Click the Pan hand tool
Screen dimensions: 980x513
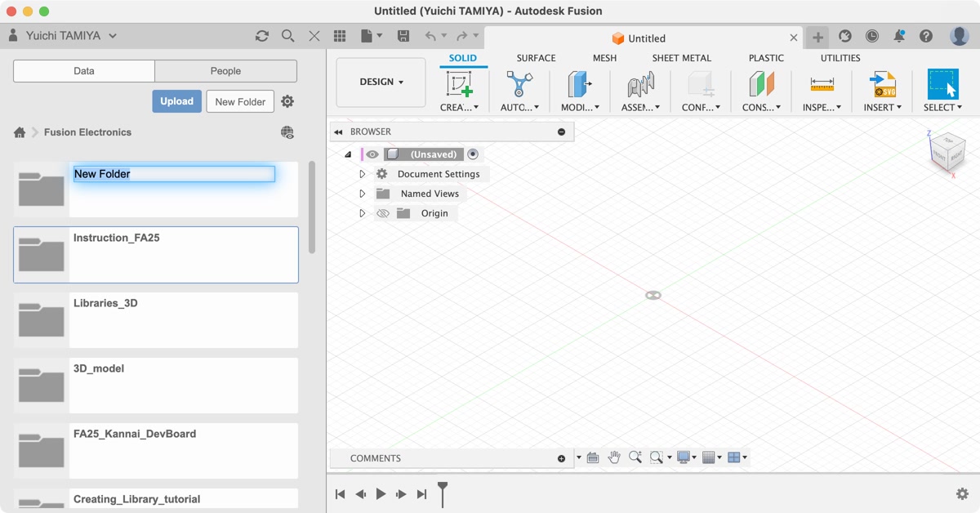[614, 457]
